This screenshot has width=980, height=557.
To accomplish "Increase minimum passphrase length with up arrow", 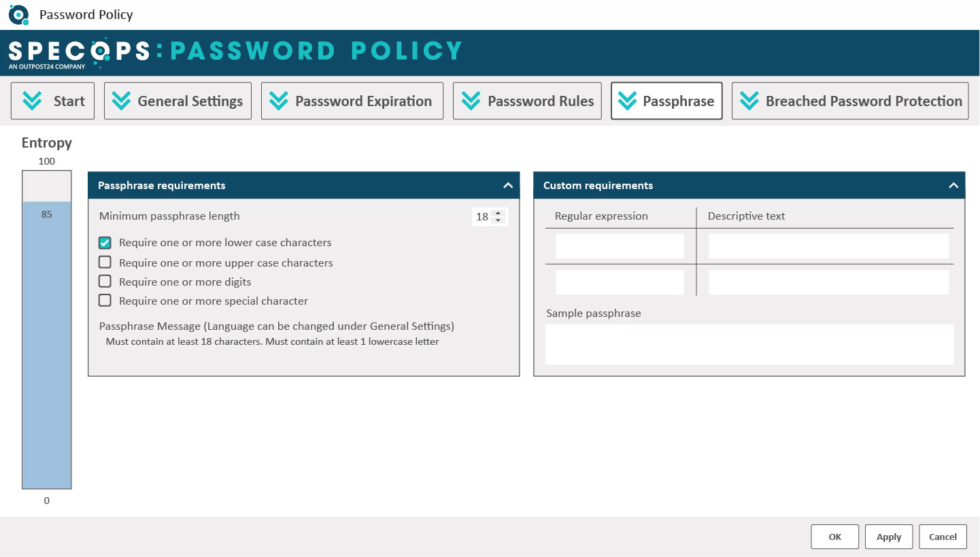I will coord(498,213).
